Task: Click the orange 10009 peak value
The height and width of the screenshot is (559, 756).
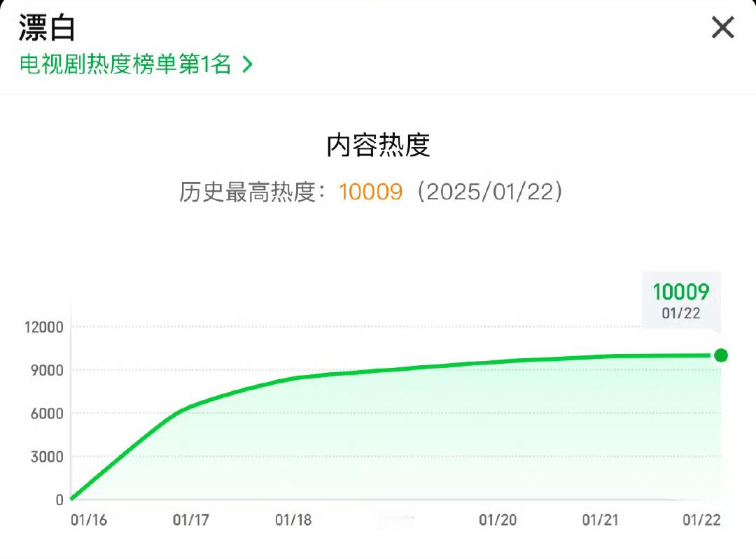Action: point(370,192)
